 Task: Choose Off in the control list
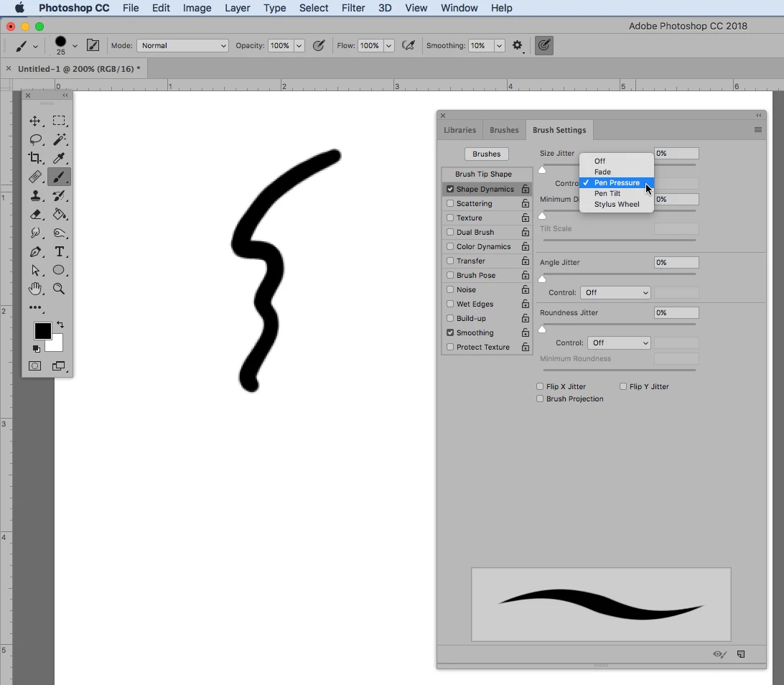pyautogui.click(x=617, y=161)
